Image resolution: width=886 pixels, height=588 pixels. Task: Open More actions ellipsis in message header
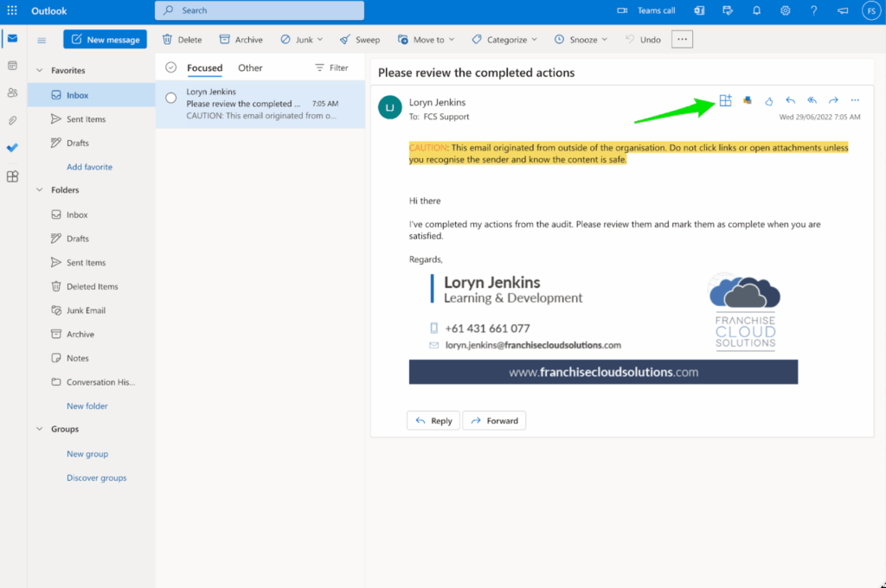pos(855,100)
